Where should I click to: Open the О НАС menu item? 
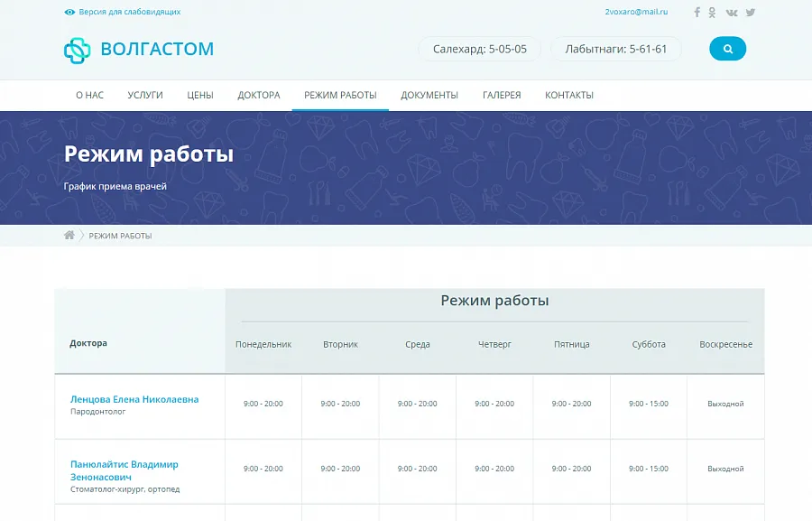click(x=89, y=96)
